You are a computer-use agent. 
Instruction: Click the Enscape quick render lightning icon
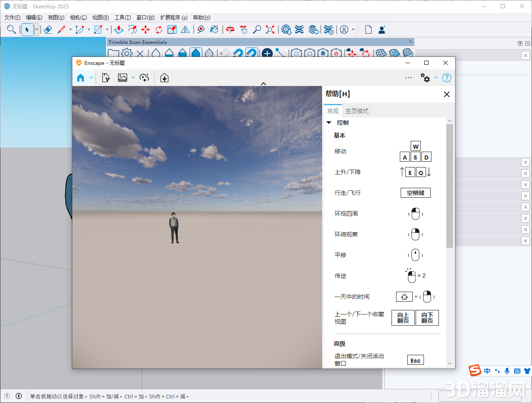click(164, 78)
